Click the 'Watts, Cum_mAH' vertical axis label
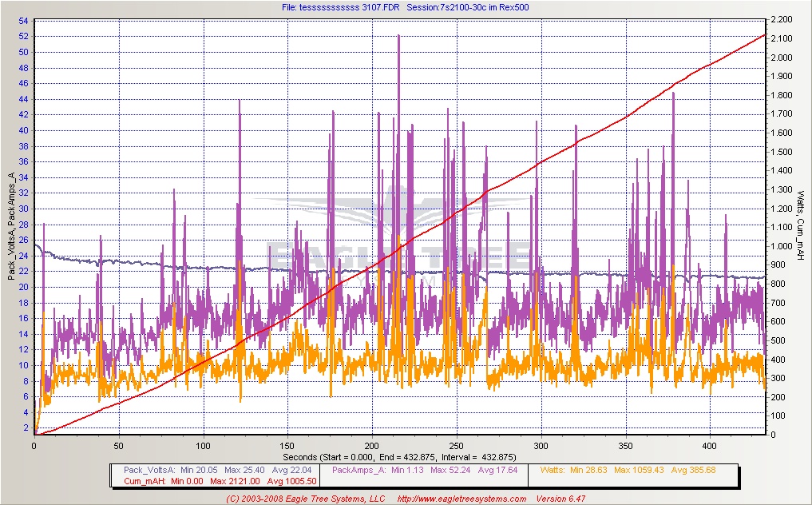The image size is (812, 505). 801,225
